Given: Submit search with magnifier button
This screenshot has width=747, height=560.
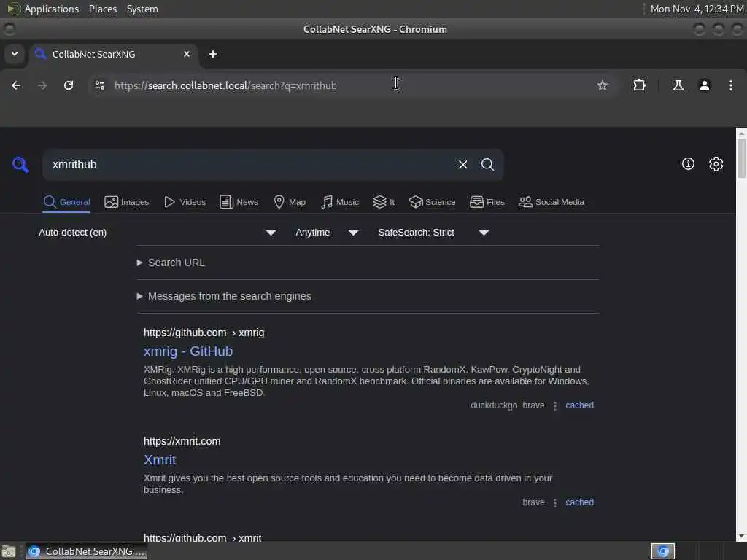Looking at the screenshot, I should (487, 164).
